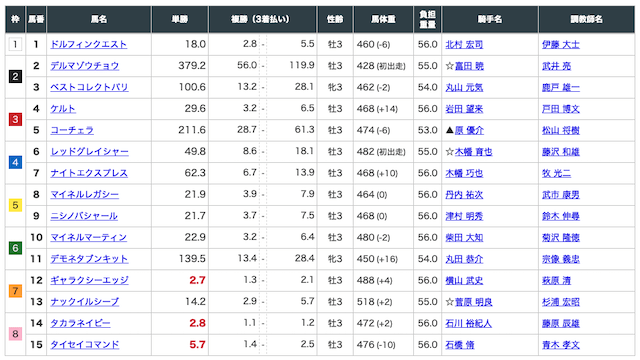Open horse ベストコレクトパリ link

[89, 87]
